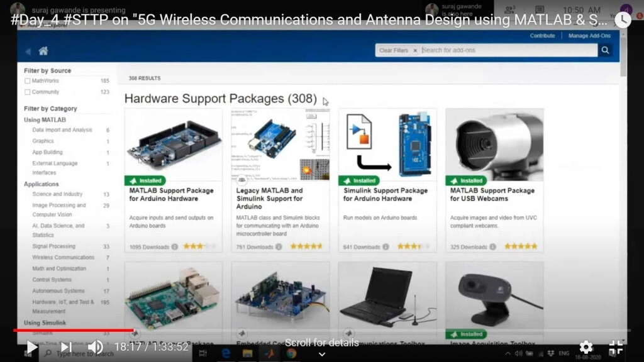Viewport: 644px width, 362px height.
Task: Filter by Wireless Communications
Action: (64, 257)
